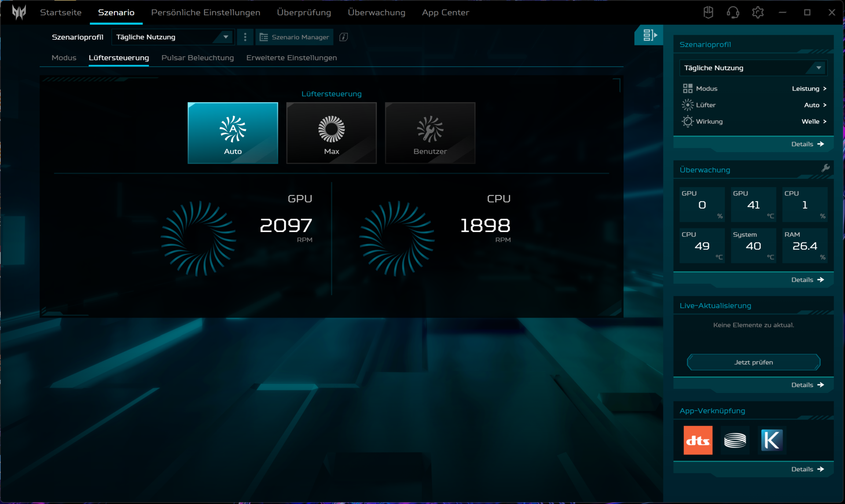Open the gear settings icon
The height and width of the screenshot is (504, 845).
(757, 12)
